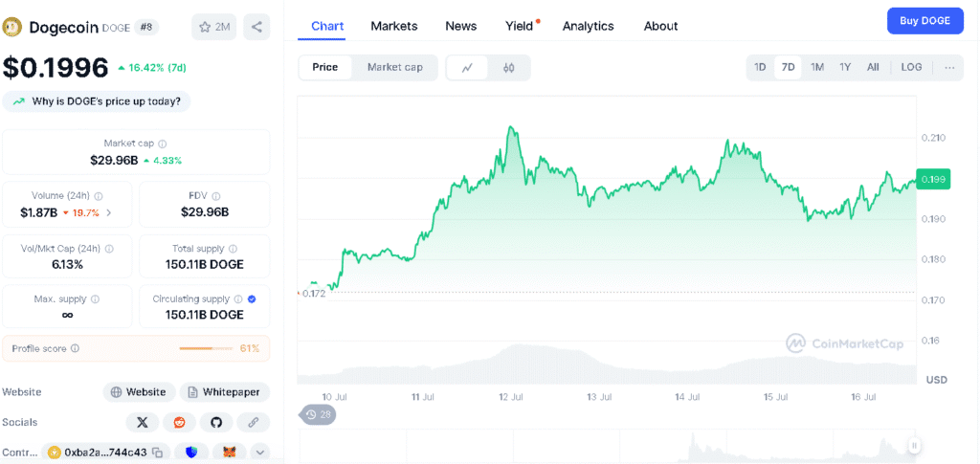Add Dogecoin to watchlist via star button
Screen dimensions: 980x464
tap(213, 27)
